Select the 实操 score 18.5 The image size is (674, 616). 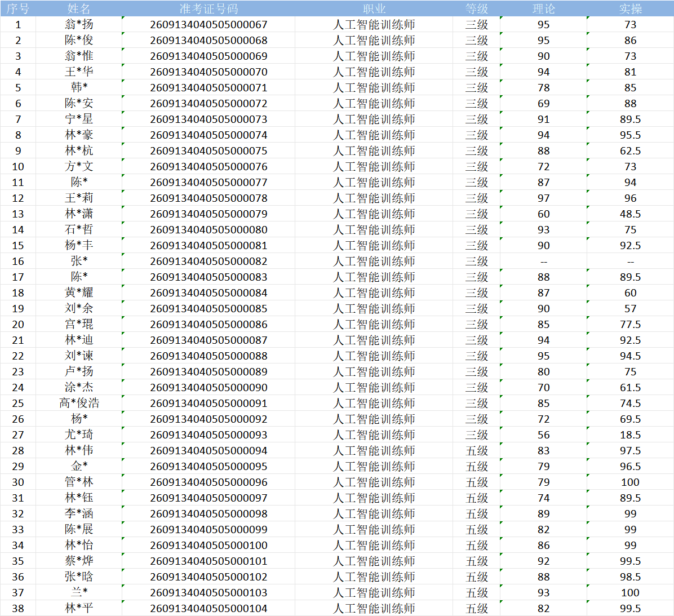630,435
